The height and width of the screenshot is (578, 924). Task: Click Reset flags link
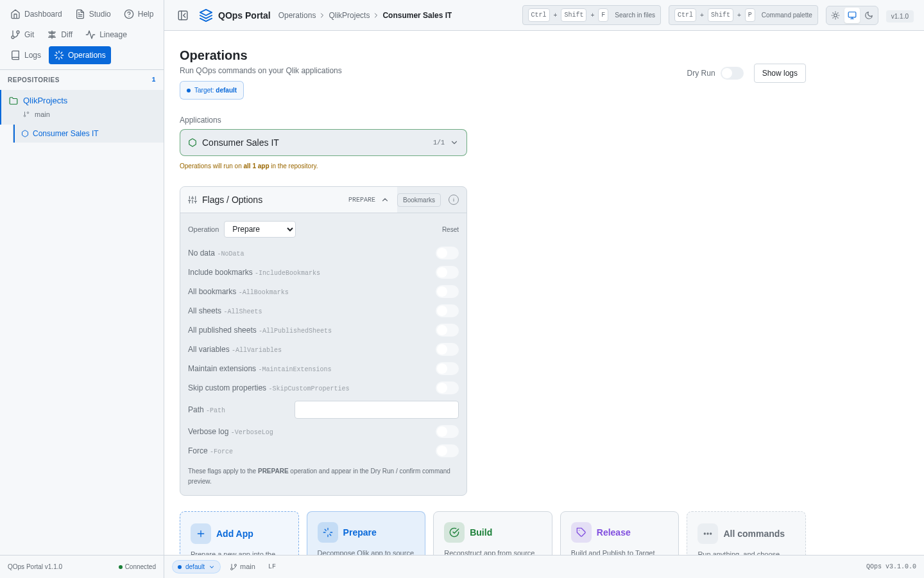tap(450, 229)
